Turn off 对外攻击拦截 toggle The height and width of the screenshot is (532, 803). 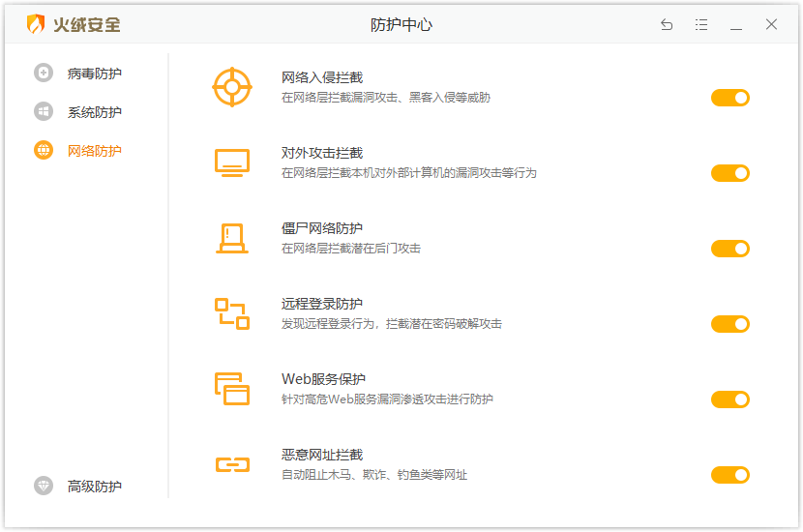730,173
